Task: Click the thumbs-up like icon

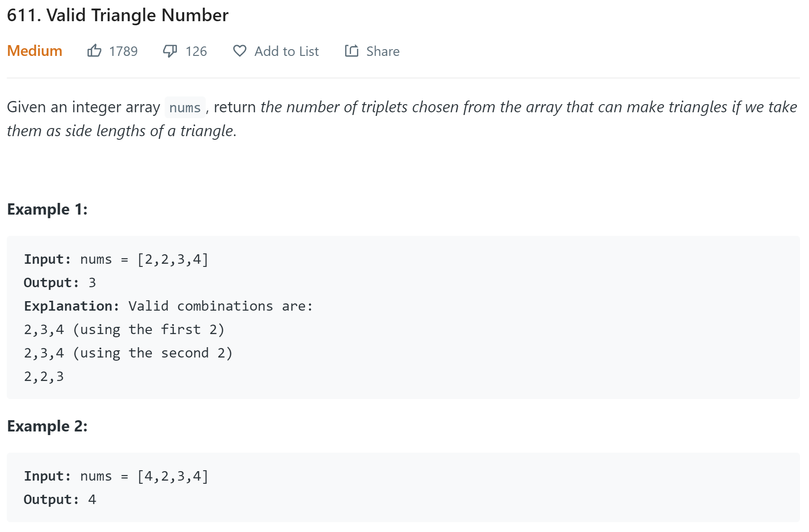Action: 94,51
